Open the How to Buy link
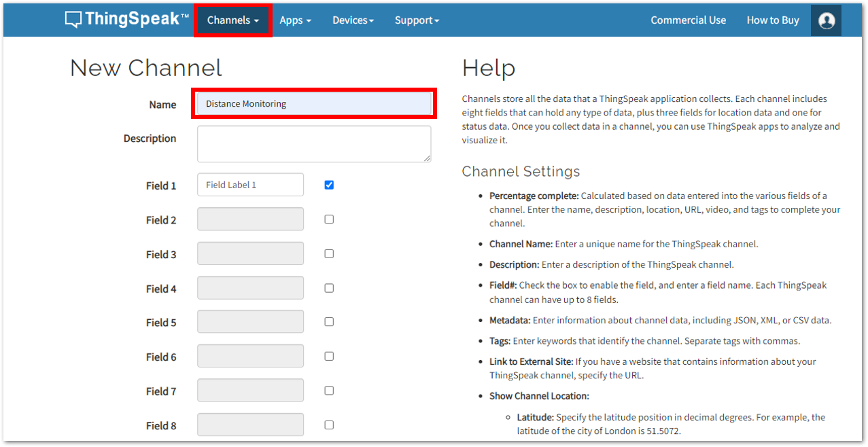 point(773,20)
